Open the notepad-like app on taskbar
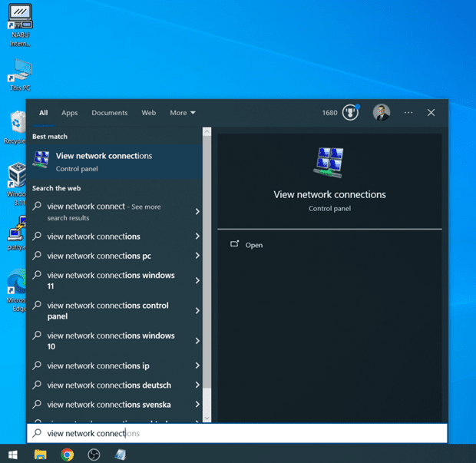Viewport: 476px width, 463px height. [x=121, y=455]
